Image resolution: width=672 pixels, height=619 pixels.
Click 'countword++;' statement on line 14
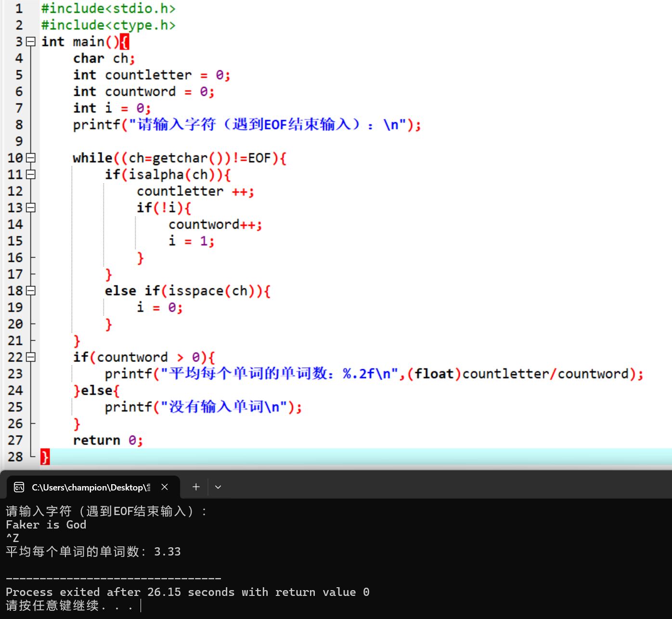[x=215, y=225]
